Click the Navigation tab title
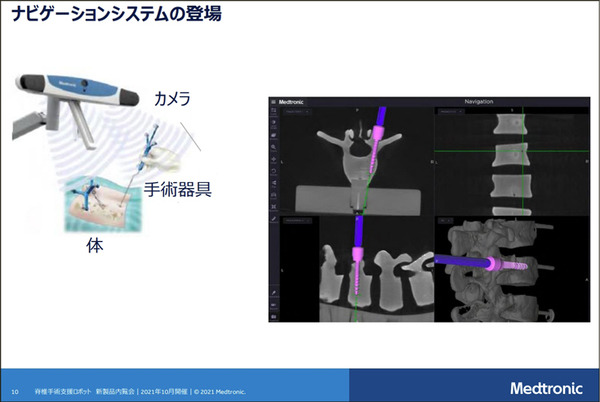 (487, 101)
